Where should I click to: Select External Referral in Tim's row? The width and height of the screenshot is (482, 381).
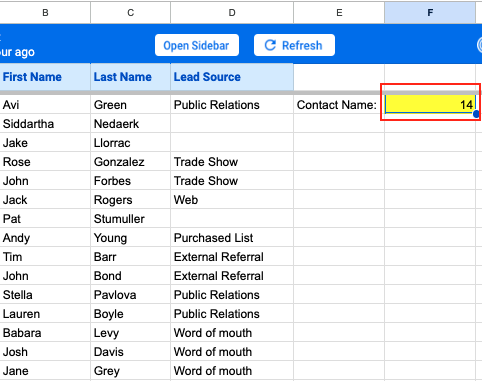(x=232, y=257)
